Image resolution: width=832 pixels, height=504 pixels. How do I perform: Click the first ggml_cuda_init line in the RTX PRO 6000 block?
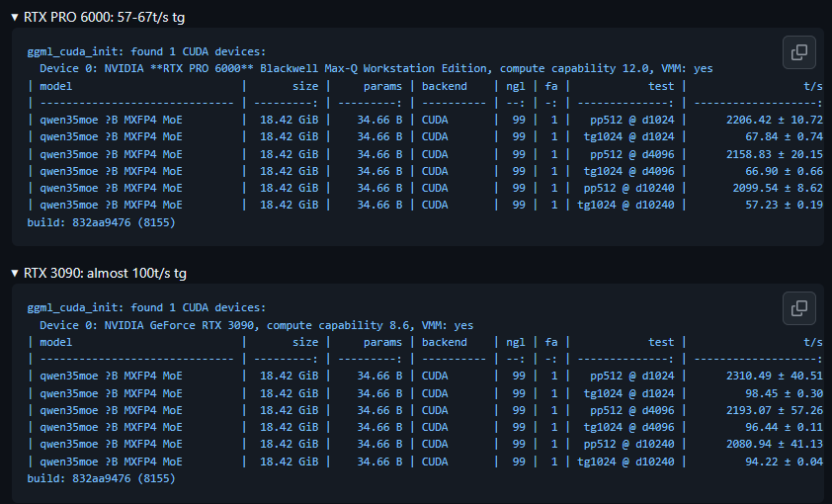tap(146, 52)
